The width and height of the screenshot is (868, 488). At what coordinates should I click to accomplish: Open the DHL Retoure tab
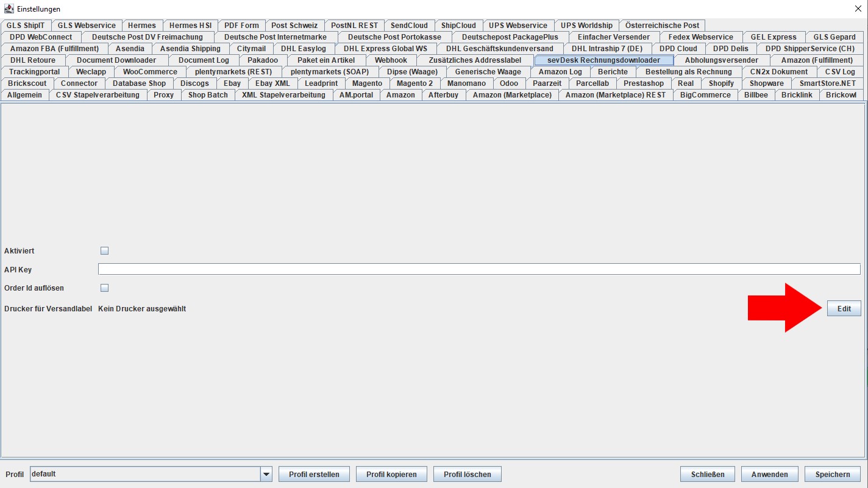pos(32,60)
